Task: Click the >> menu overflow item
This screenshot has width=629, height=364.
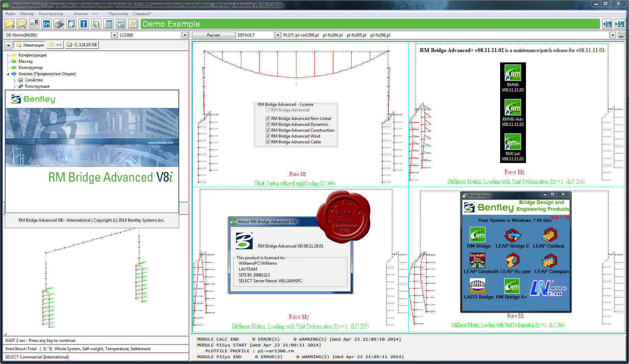Action: point(95,14)
